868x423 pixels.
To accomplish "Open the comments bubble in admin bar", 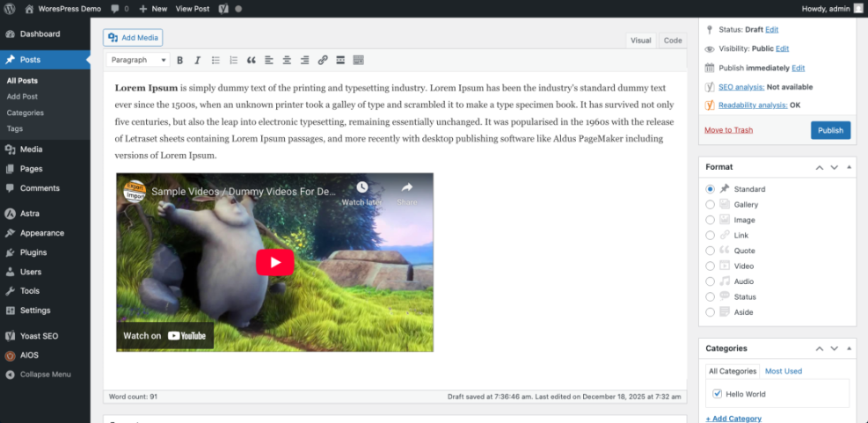I will click(x=120, y=9).
